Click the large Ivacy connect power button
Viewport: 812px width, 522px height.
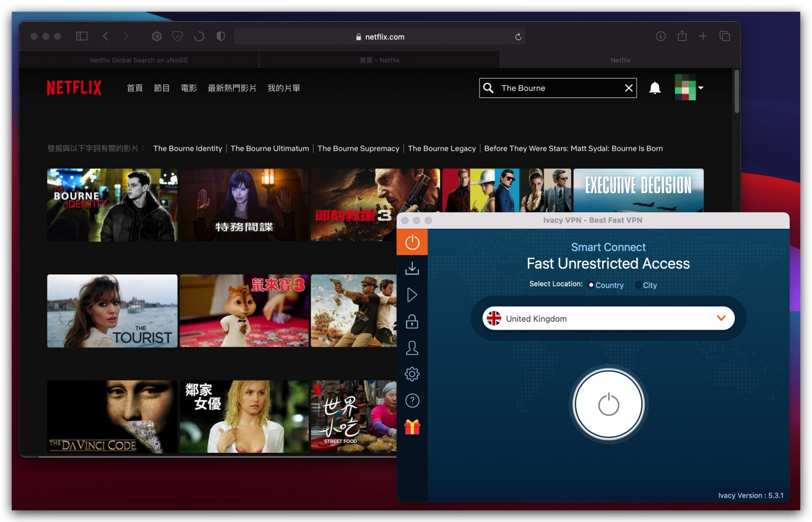pyautogui.click(x=608, y=405)
